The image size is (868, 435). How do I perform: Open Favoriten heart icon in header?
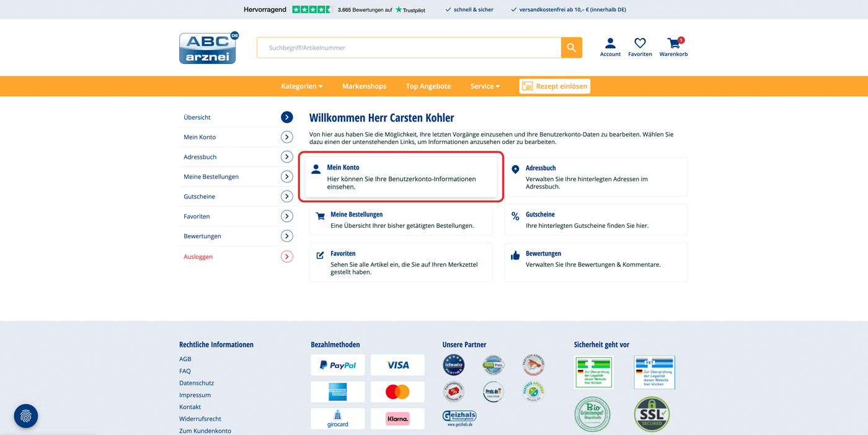[x=640, y=47]
